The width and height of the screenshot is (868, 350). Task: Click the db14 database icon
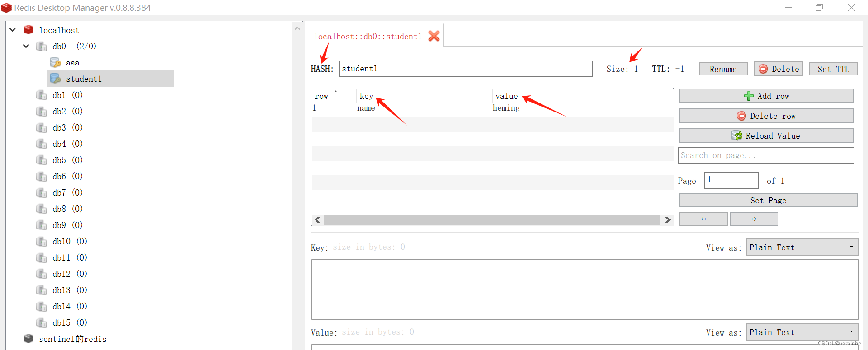coord(42,306)
